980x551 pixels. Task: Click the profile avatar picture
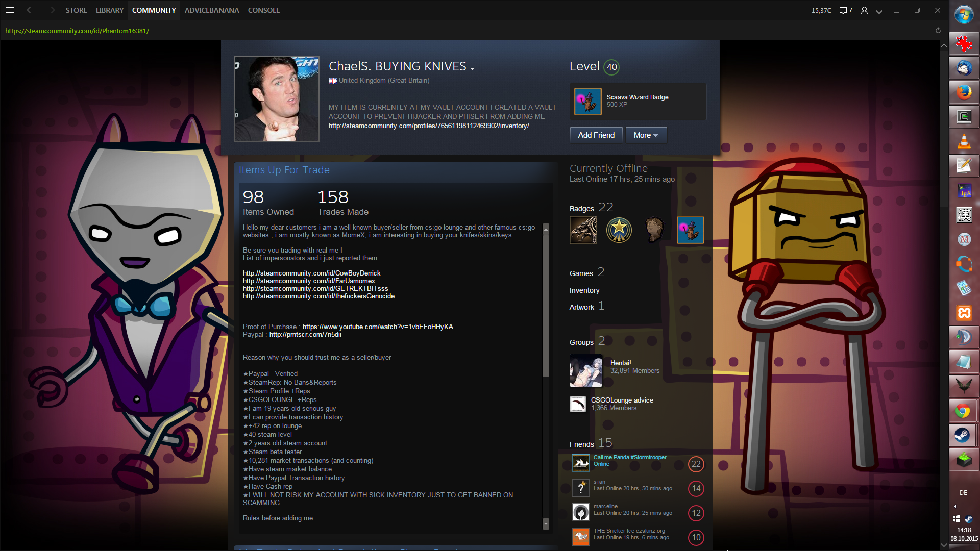click(x=277, y=99)
